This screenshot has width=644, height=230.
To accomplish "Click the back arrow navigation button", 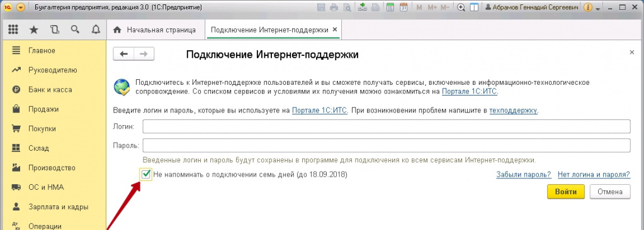I will click(123, 54).
